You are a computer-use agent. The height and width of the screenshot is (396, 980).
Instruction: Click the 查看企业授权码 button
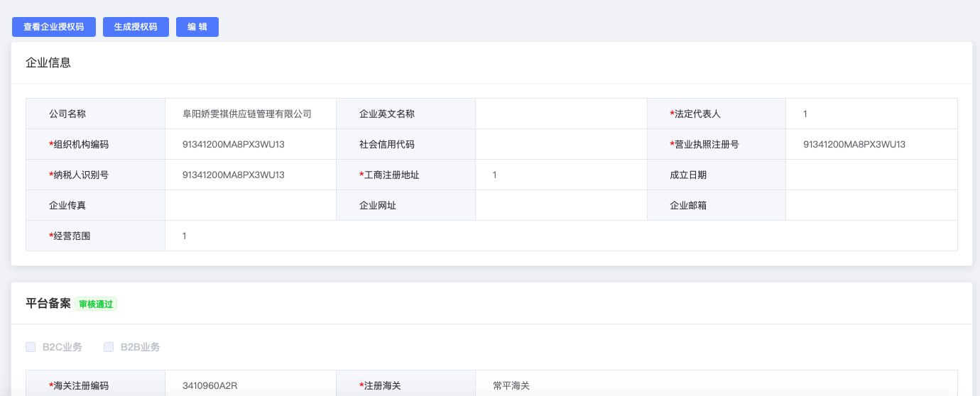coord(54,27)
